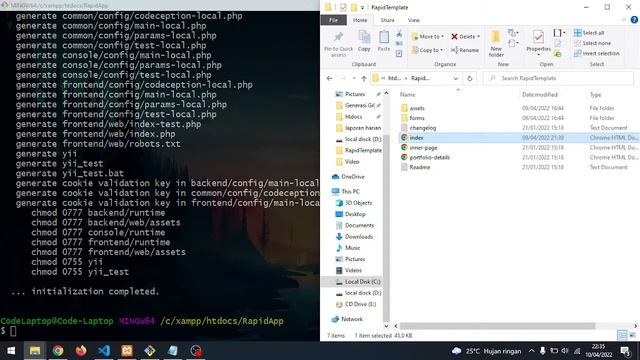Screen dimensions: 640x360
Task: Open Firefox from taskbar
Action: [x=81, y=351]
